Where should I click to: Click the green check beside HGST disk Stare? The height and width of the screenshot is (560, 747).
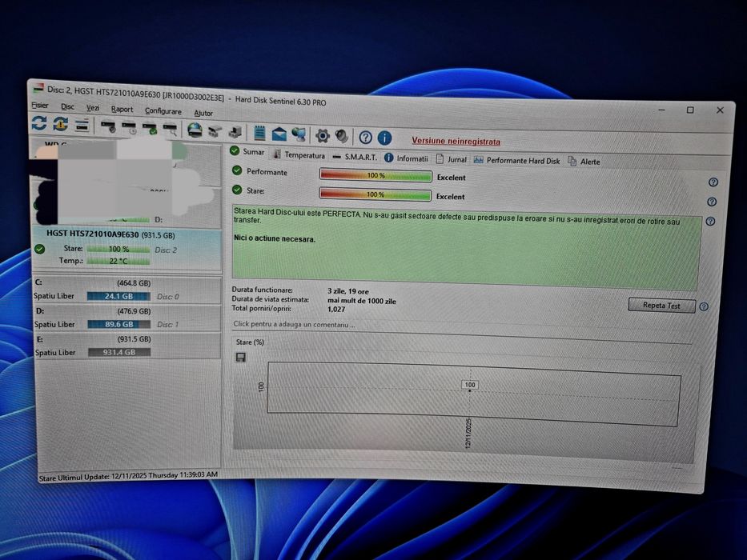coord(39,249)
